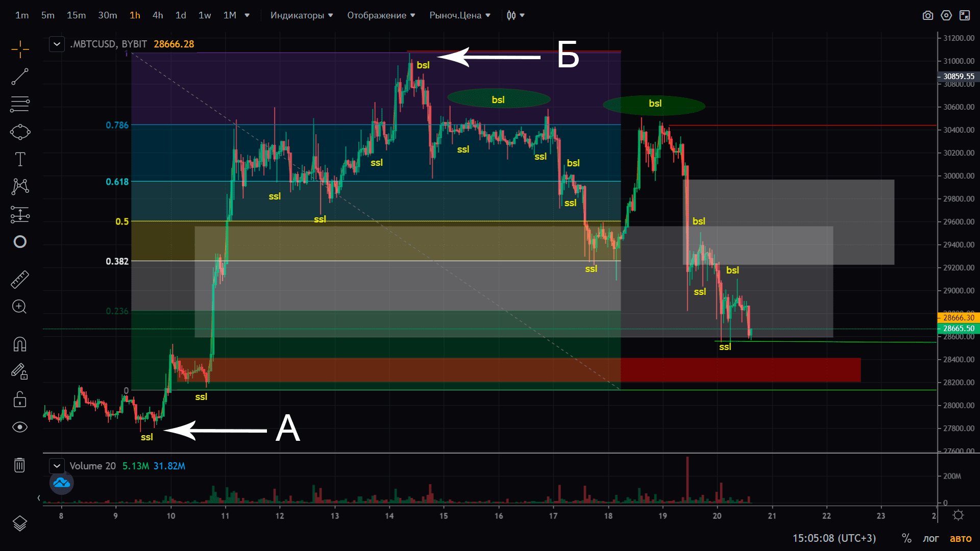Screen dimensions: 980x551
Task: Click the Volume 20 indicator label
Action: (92, 466)
